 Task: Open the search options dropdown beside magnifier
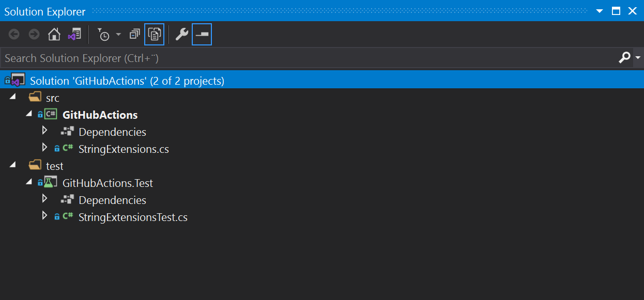pyautogui.click(x=637, y=57)
